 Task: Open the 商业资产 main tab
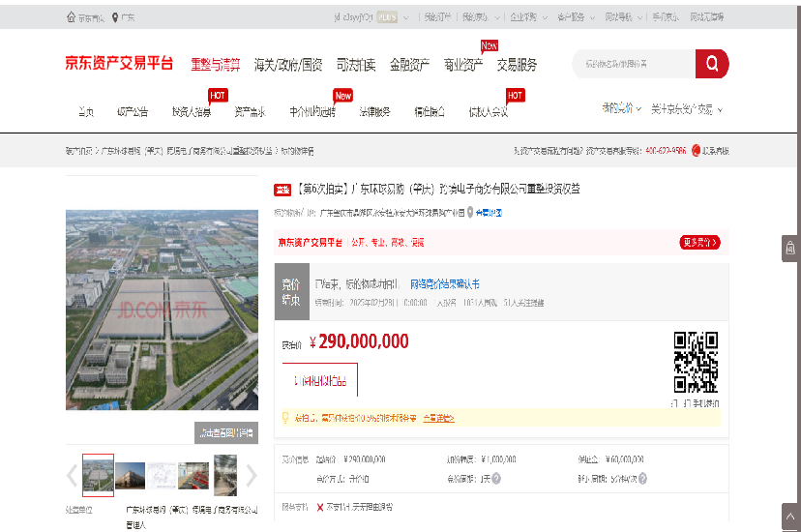[x=462, y=65]
